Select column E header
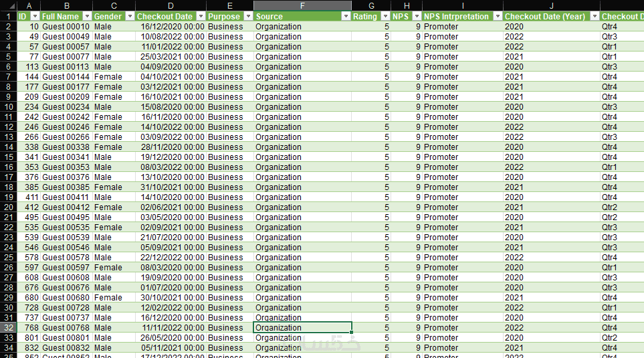This screenshot has width=644, height=358. [229, 6]
